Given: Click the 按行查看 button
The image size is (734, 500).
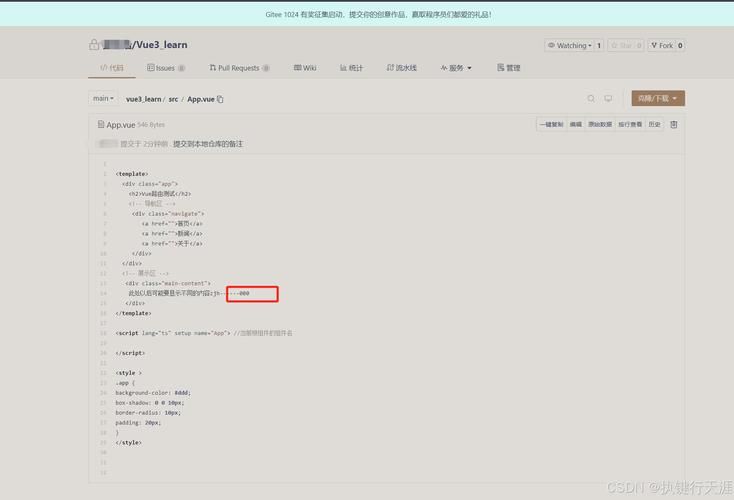Looking at the screenshot, I should (630, 125).
